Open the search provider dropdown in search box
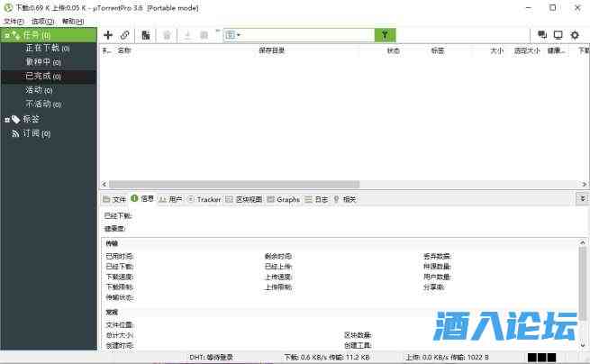 click(232, 35)
